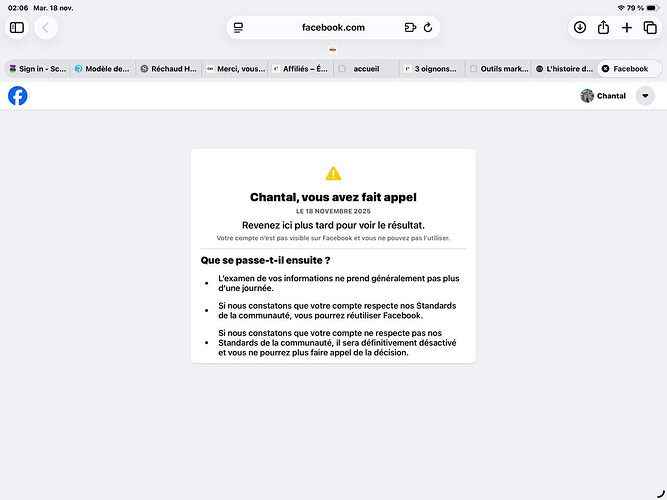This screenshot has width=667, height=500.
Task: Reload the facebook.com page
Action: point(428,28)
